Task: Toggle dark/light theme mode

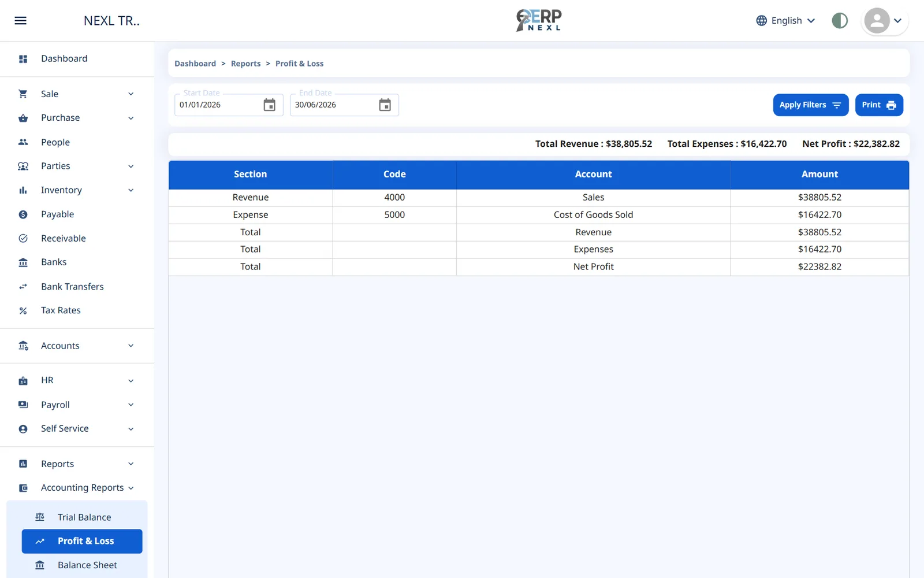Action: click(x=840, y=21)
